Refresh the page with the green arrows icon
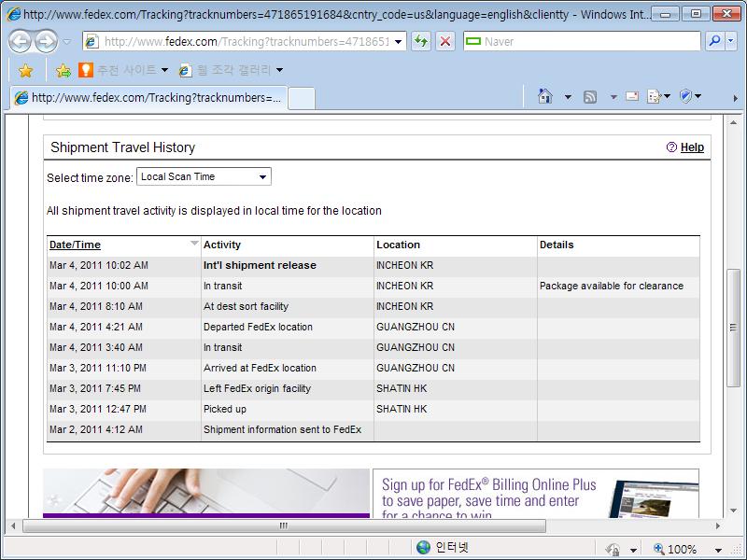 421,41
